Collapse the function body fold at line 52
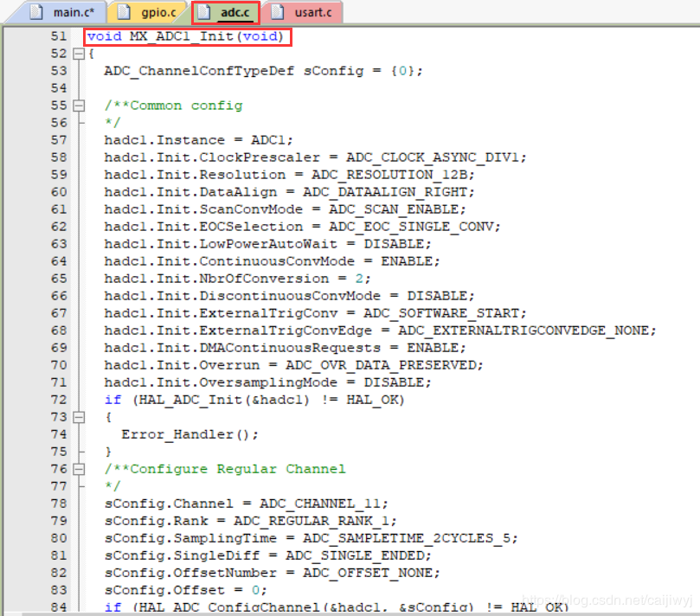 coord(79,54)
